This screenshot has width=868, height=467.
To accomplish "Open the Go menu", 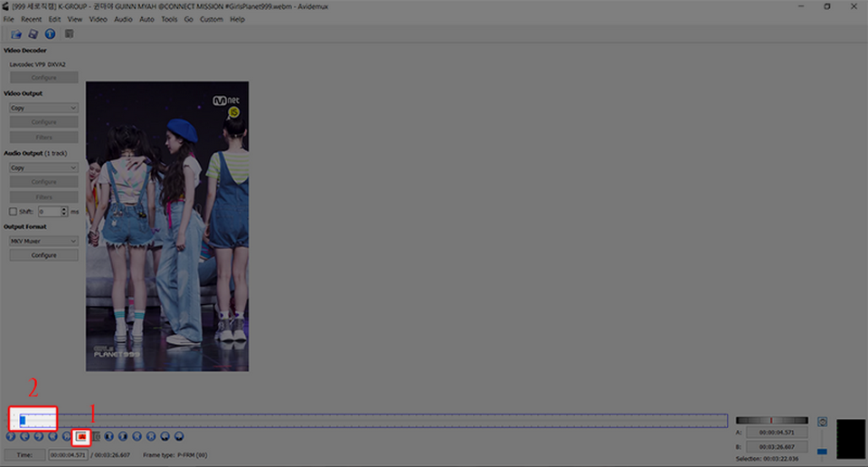I will [x=188, y=19].
